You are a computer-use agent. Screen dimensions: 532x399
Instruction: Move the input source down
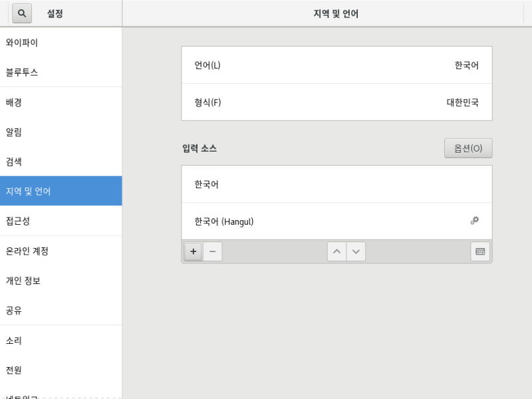pos(356,251)
